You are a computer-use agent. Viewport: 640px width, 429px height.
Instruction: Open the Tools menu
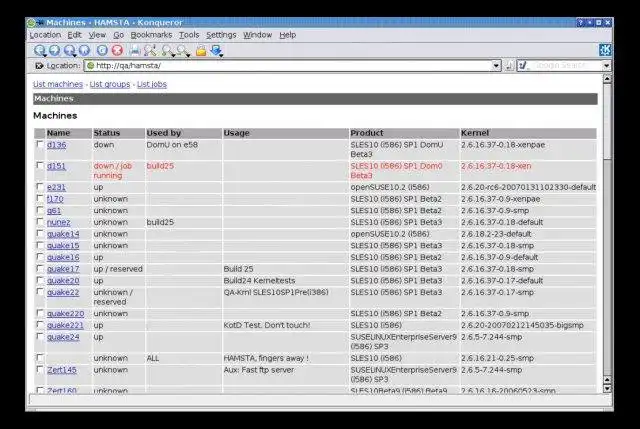point(189,35)
